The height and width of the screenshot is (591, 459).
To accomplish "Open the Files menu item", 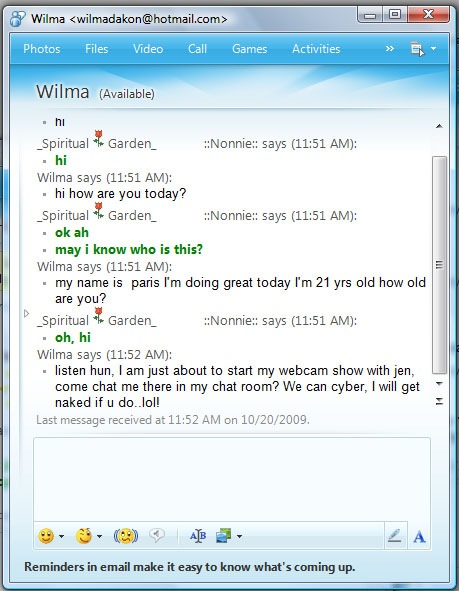I will click(96, 49).
